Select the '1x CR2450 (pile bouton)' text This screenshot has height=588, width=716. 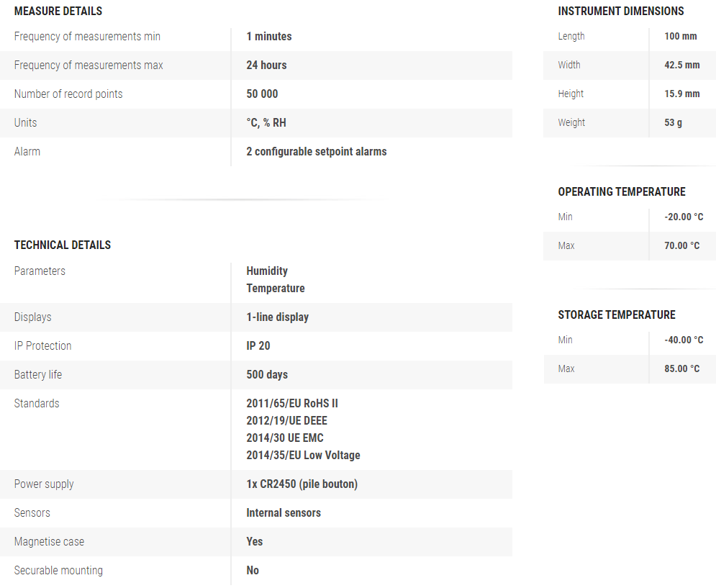click(302, 484)
